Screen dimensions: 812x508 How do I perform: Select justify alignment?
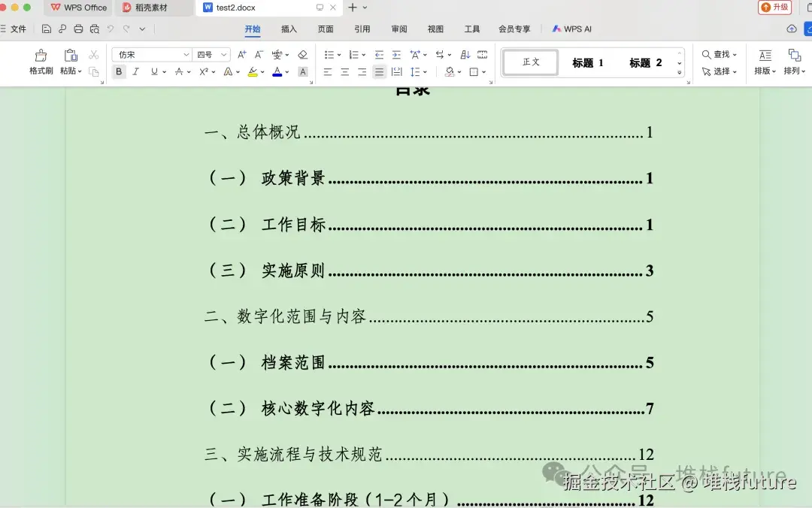point(380,72)
